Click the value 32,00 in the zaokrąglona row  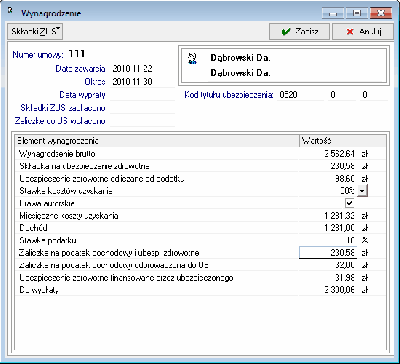345,265
